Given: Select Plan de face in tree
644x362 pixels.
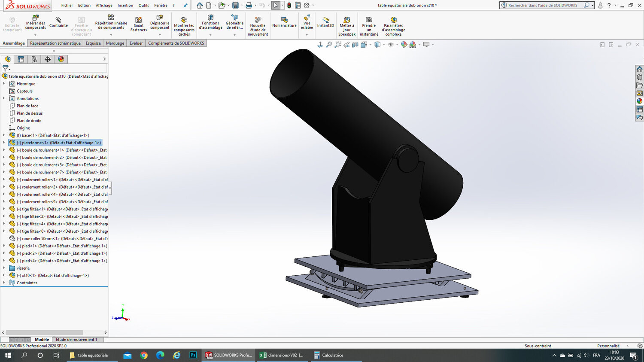Looking at the screenshot, I should (x=27, y=106).
